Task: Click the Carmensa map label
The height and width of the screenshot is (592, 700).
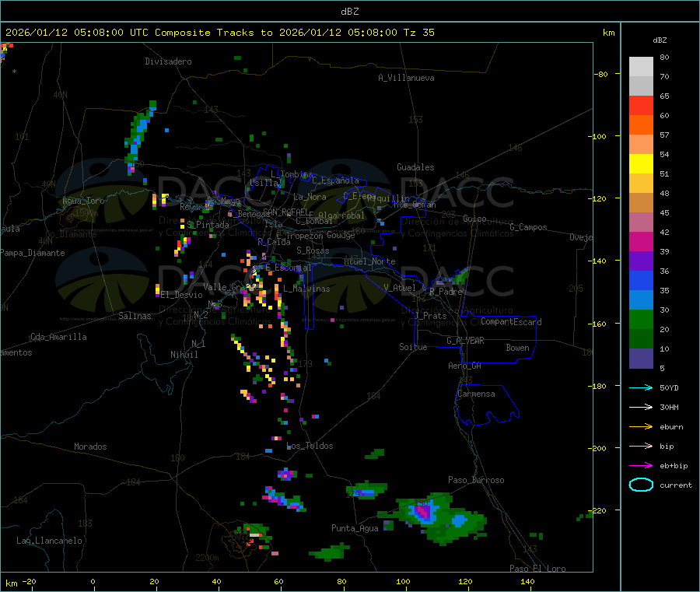Action: (x=476, y=394)
